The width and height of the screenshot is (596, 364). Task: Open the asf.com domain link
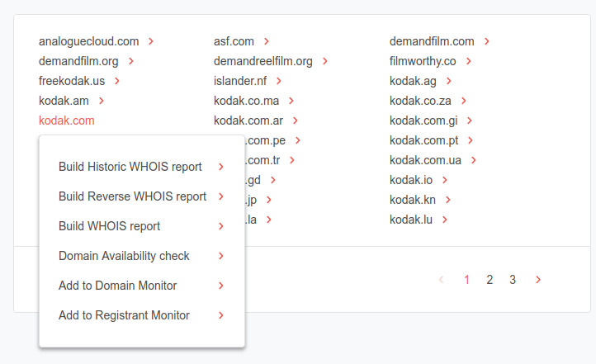tap(234, 41)
